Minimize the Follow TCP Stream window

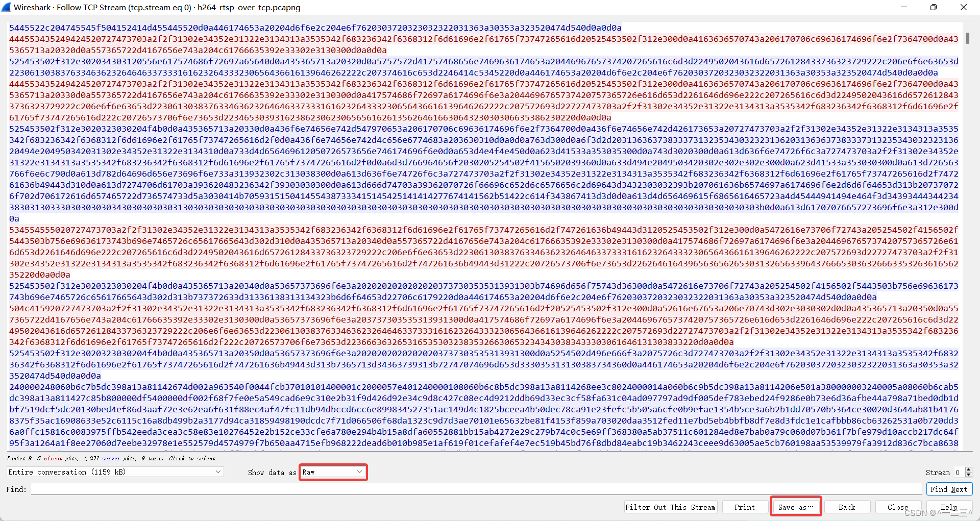click(904, 7)
